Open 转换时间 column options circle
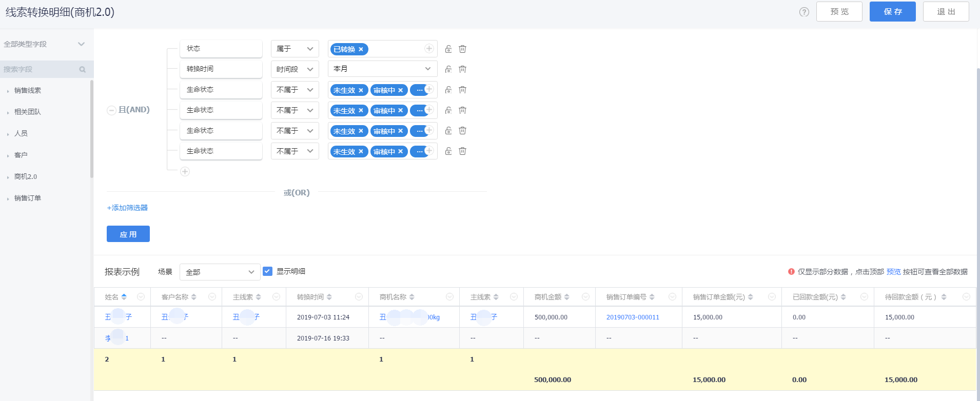980x401 pixels. (359, 297)
